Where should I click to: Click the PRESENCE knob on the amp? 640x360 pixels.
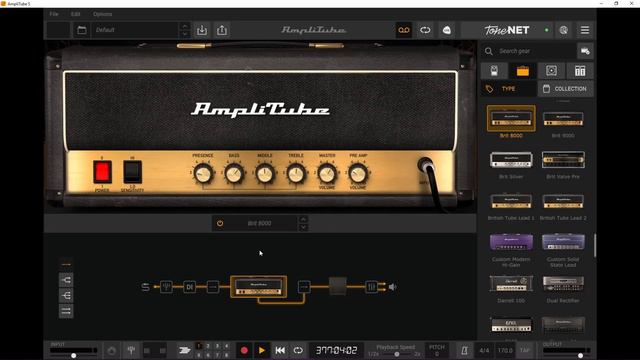click(x=203, y=174)
